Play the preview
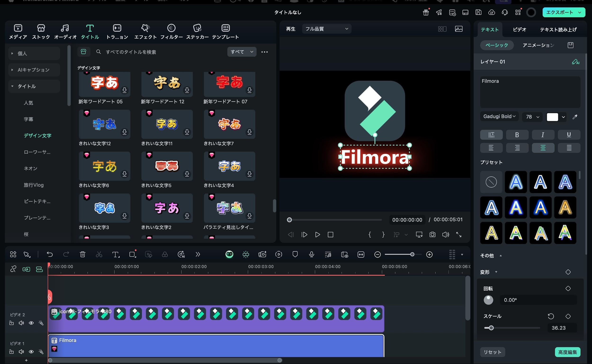This screenshot has width=592, height=364. 318,235
